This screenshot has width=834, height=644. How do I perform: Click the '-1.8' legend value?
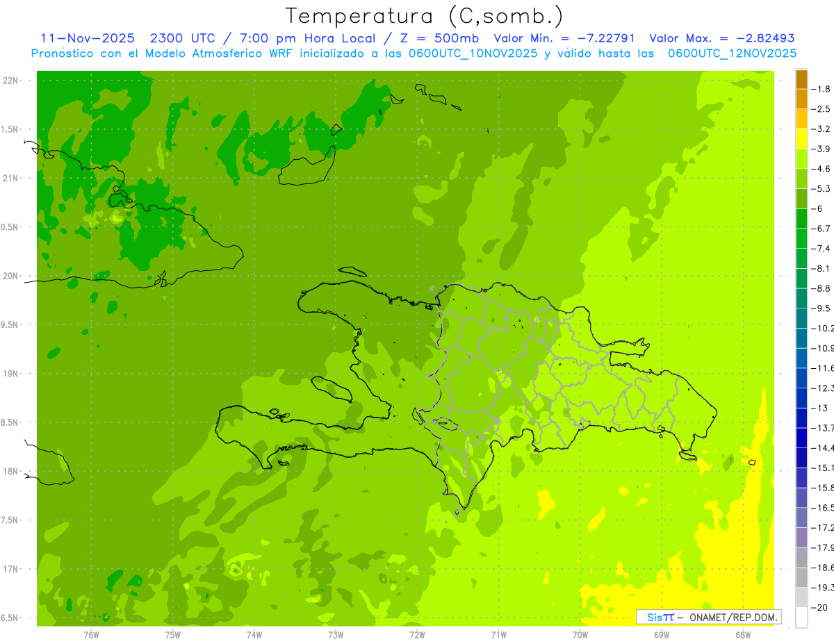[x=822, y=89]
